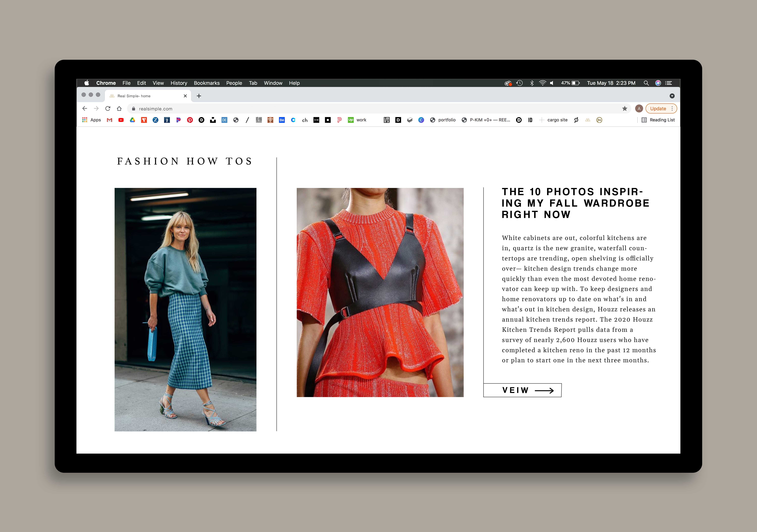Screen dimensions: 757x532
Task: Open Chrome's three-dot menu
Action: pos(672,108)
